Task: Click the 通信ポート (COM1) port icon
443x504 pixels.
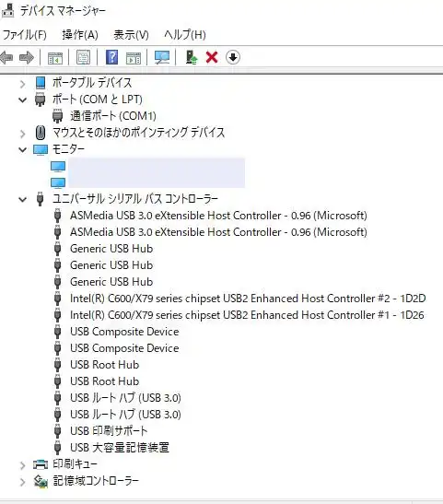Action: (57, 116)
